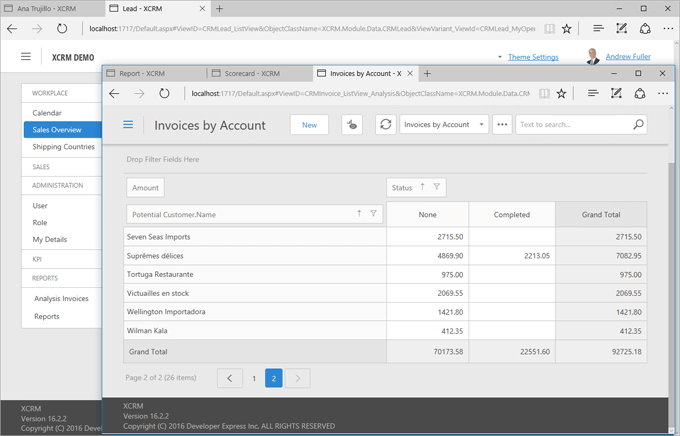Viewport: 680px width, 436px height.
Task: Click the New button
Action: (x=309, y=125)
